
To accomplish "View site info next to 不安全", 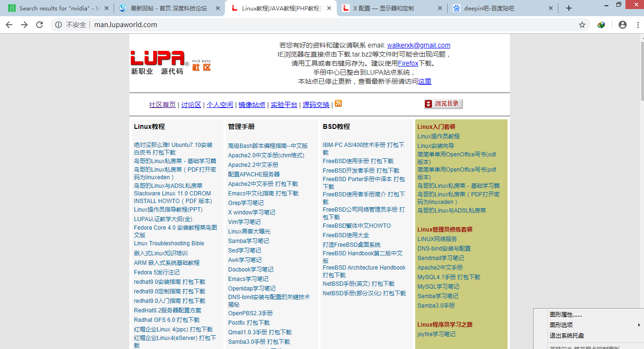I will (59, 25).
